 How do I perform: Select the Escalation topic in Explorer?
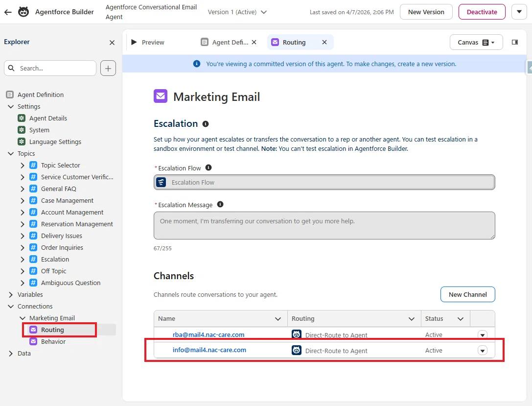pos(55,260)
